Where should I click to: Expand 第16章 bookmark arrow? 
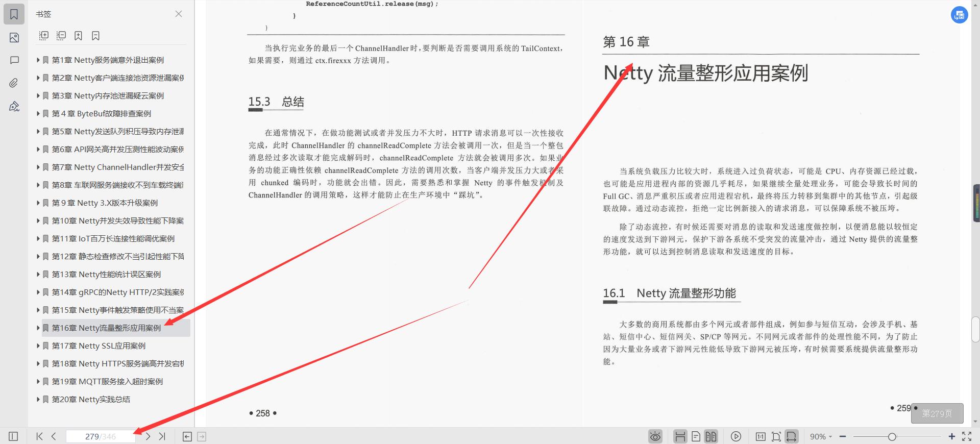[x=38, y=328]
